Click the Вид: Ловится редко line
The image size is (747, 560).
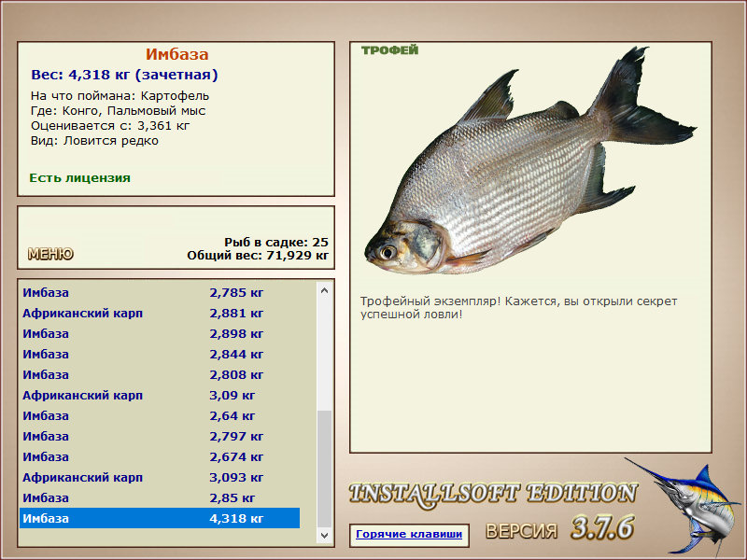[94, 141]
